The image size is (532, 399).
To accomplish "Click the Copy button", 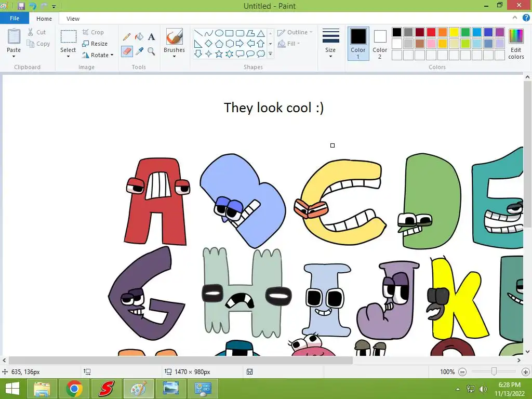I will (x=38, y=44).
